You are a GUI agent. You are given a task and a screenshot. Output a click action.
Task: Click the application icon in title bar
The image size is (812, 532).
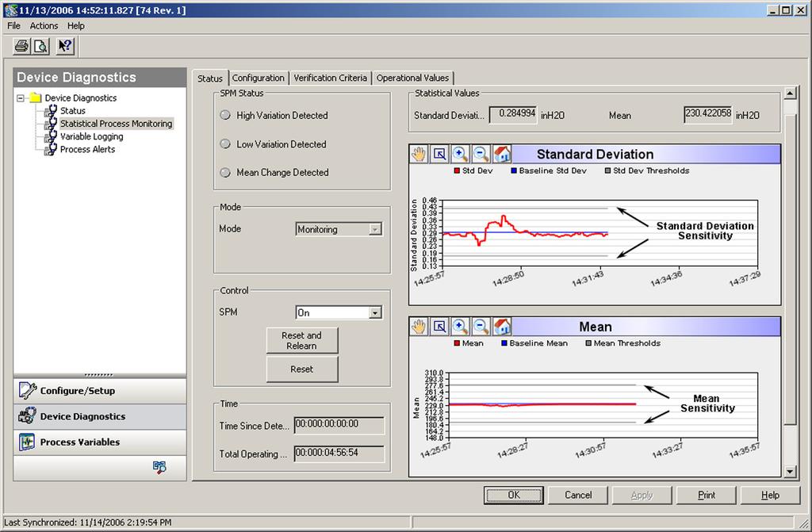tap(10, 10)
